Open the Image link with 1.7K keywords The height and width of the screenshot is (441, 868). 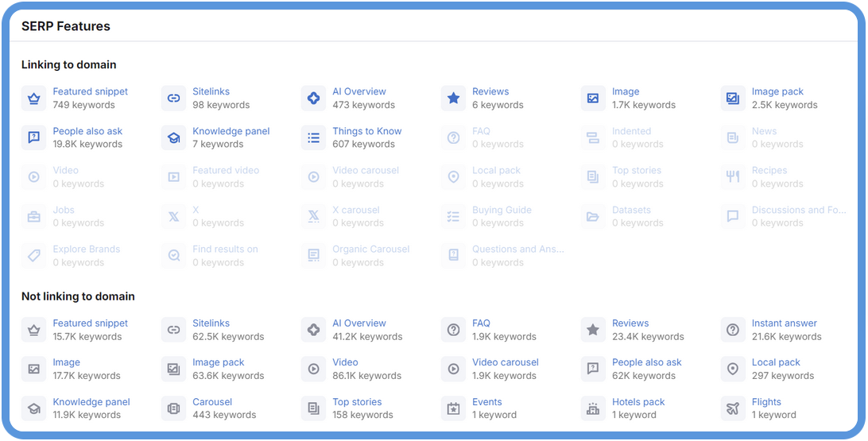coord(626,92)
